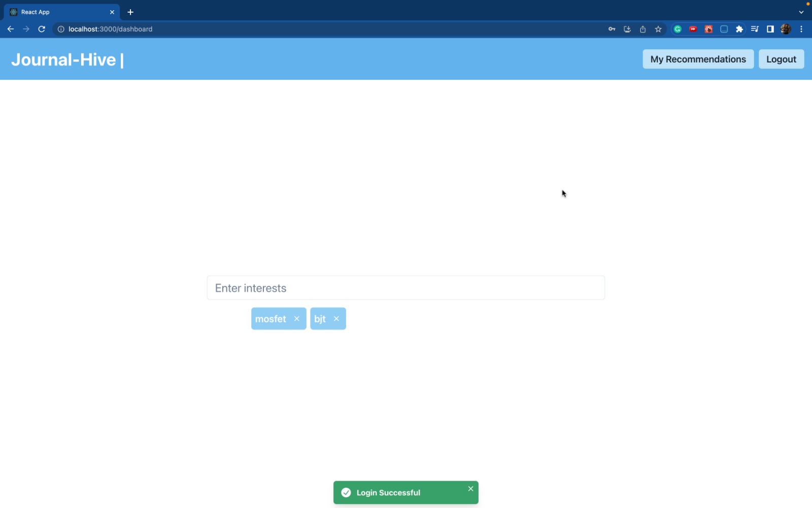
Task: Remove the bjt interest tag
Action: point(336,319)
